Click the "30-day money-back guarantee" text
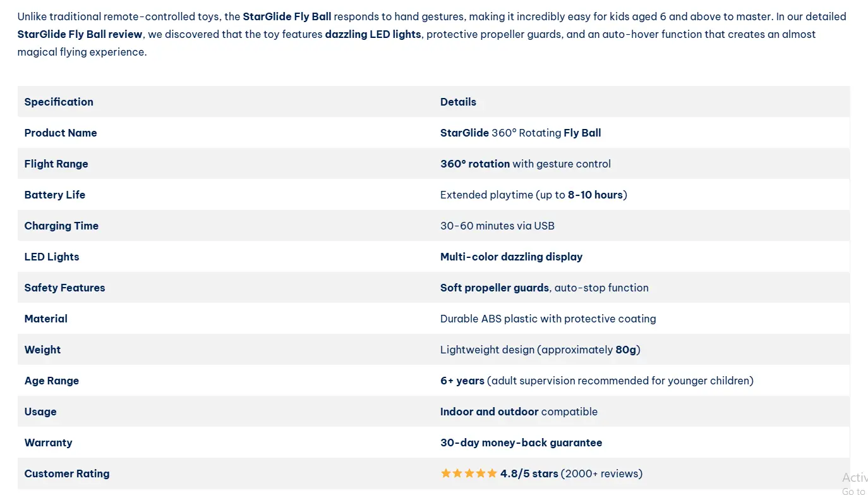The height and width of the screenshot is (495, 868). point(521,443)
